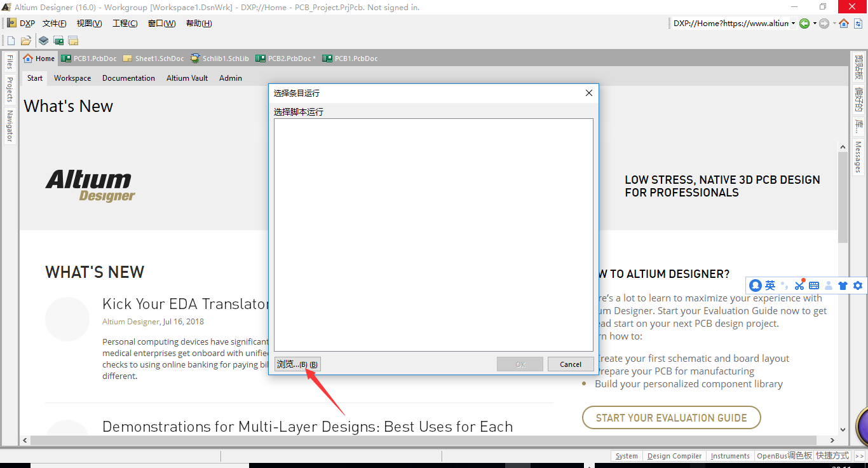
Task: Switch to the Sheet1.SchDoc tab
Action: click(x=154, y=59)
